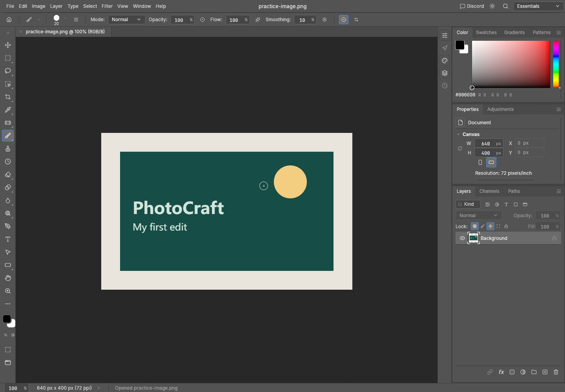565x392 pixels.
Task: Toggle lock all in Layers panel
Action: 506,226
